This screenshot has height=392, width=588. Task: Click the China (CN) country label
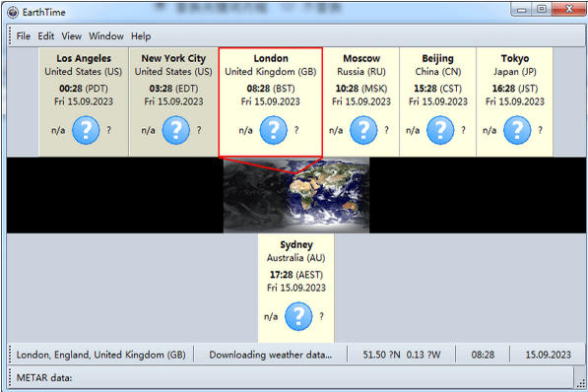coord(437,72)
